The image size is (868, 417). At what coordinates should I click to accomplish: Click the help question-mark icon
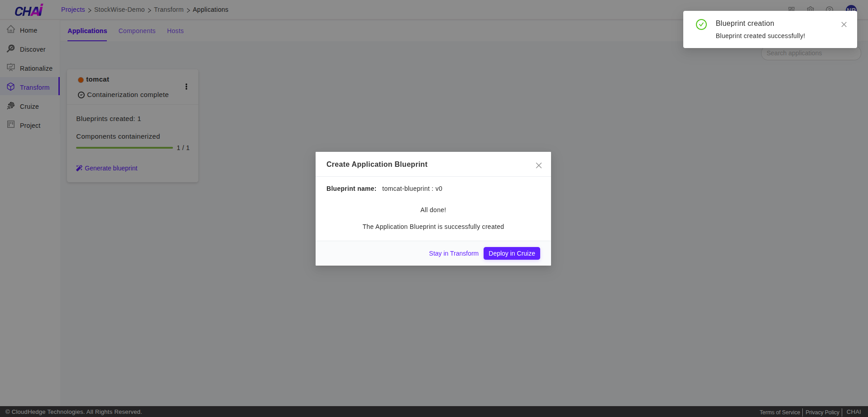click(829, 10)
